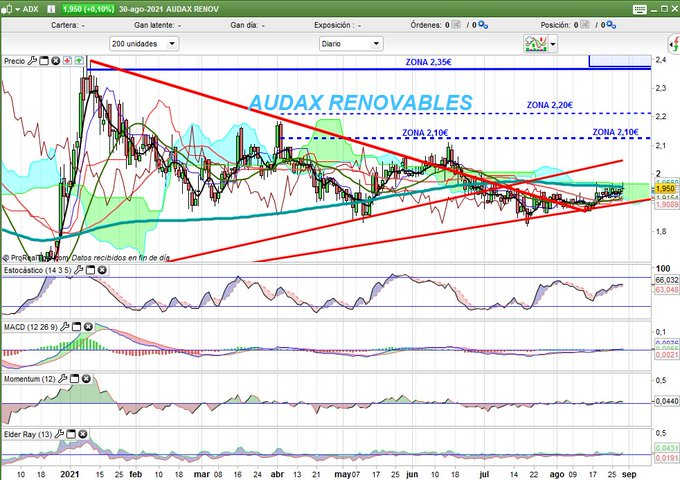
Task: Remove the MACD indicator panel
Action: 88,327
